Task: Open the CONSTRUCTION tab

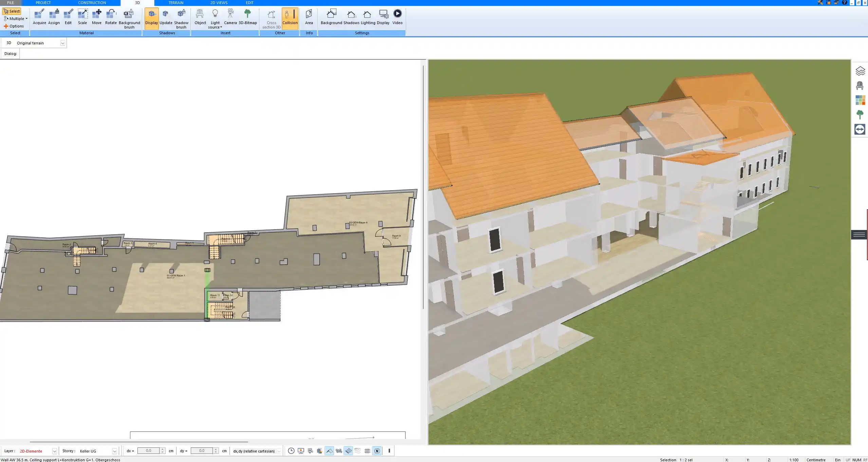Action: [x=92, y=2]
